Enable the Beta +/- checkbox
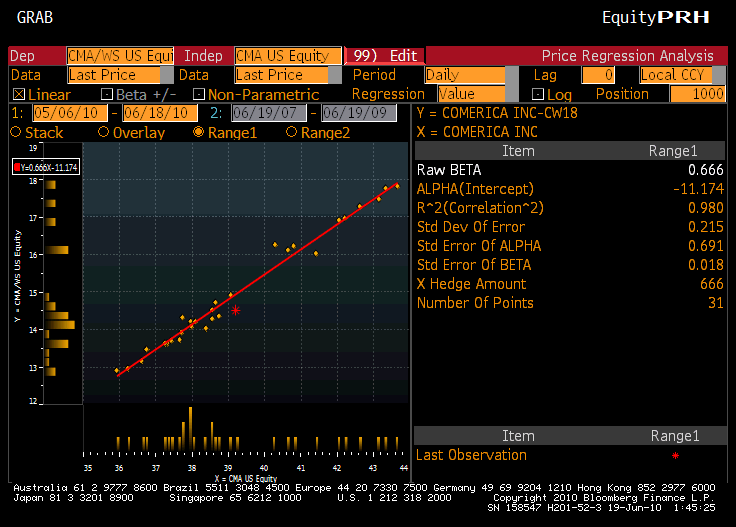Screen dimensions: 736x527 coord(107,94)
